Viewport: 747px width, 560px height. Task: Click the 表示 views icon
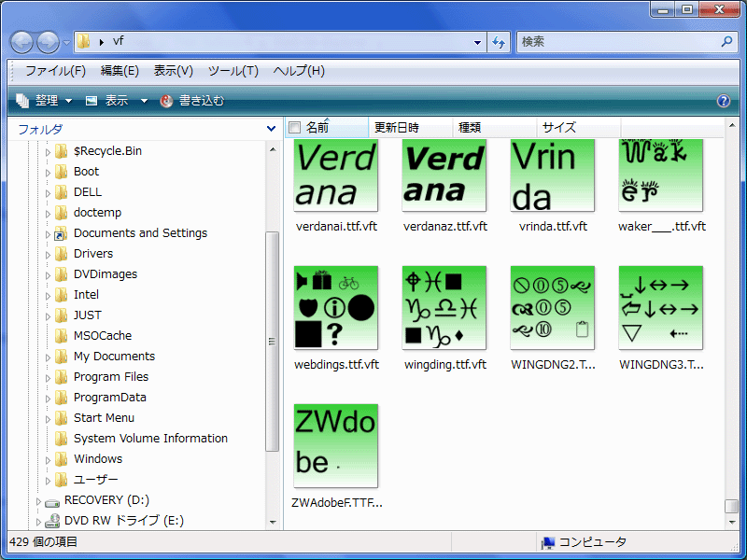[91, 101]
